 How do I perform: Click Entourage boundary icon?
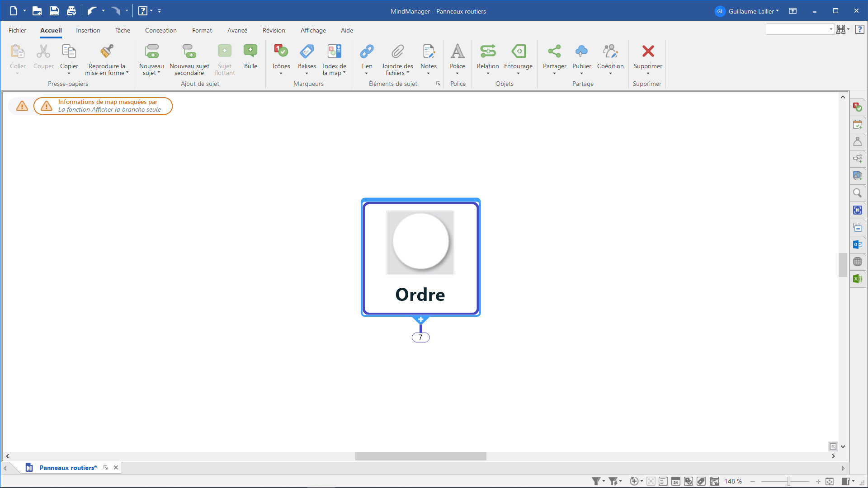coord(518,52)
